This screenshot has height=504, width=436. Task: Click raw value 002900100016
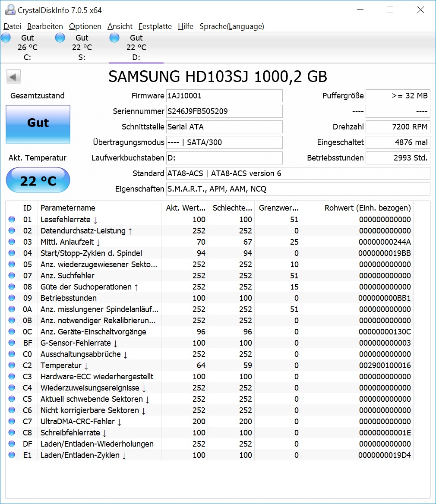(385, 365)
